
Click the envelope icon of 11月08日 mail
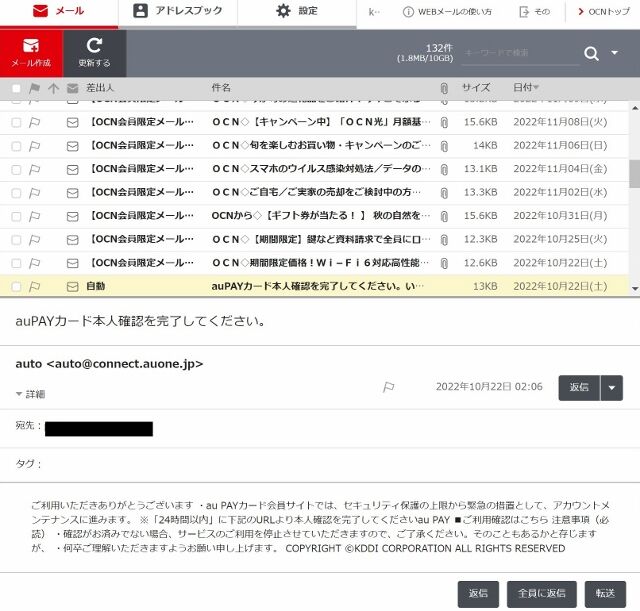coord(73,122)
